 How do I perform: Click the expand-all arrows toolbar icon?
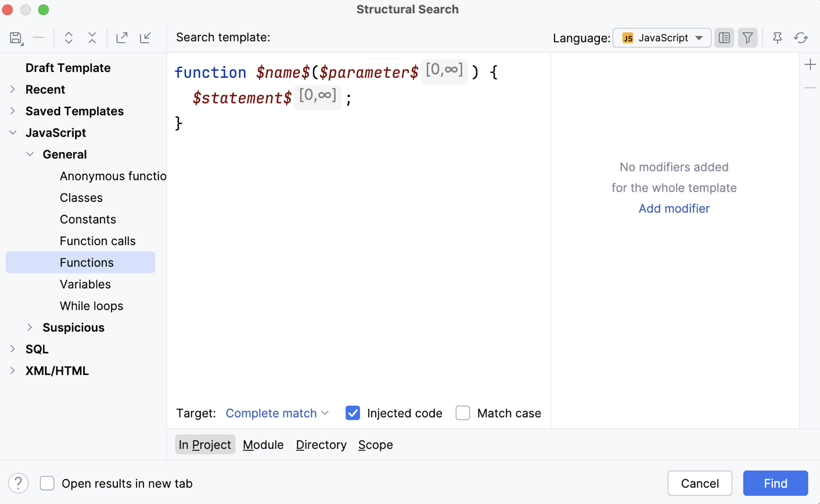69,37
